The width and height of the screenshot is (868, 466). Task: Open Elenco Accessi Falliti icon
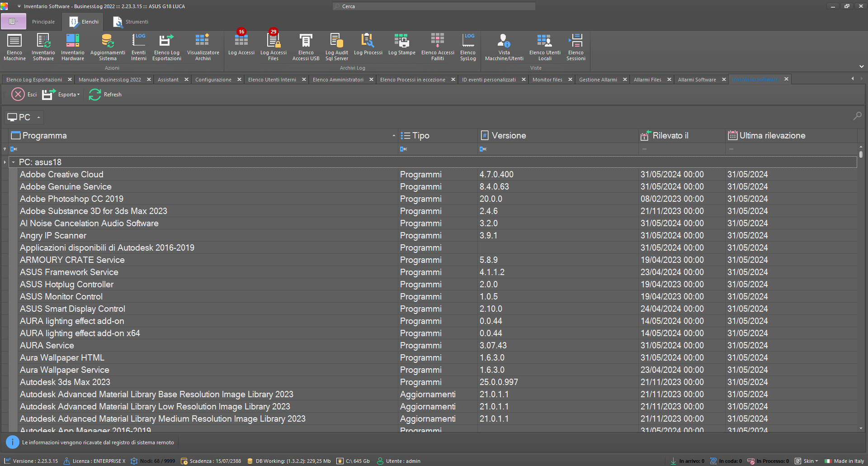tap(438, 47)
